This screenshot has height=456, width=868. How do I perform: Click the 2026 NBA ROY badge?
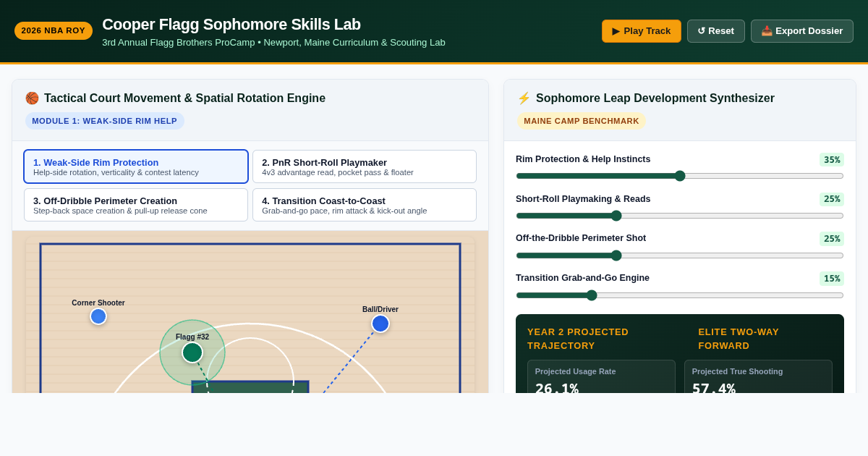[x=54, y=30]
